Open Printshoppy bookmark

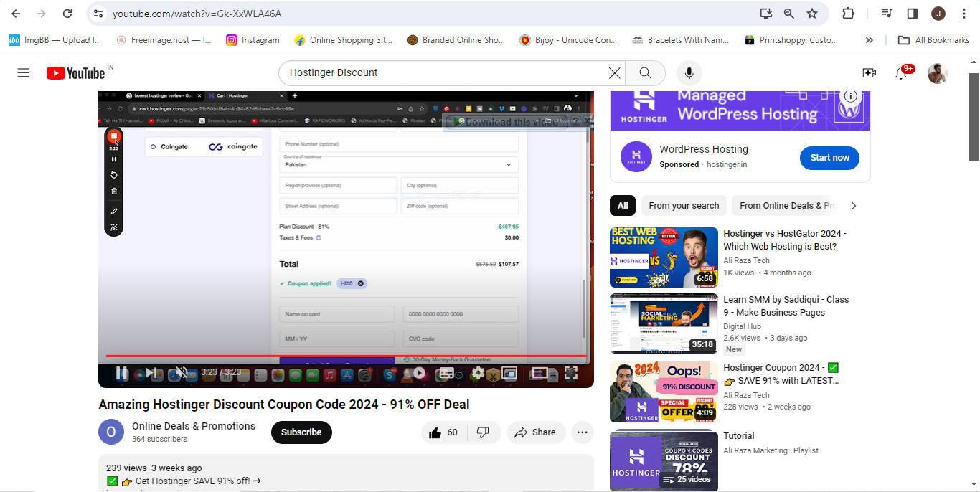point(791,40)
